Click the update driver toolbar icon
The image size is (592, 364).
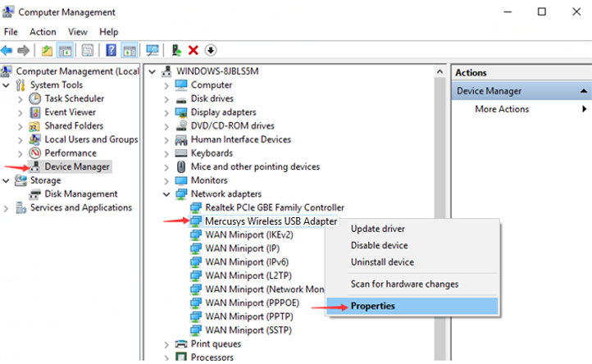(x=176, y=51)
